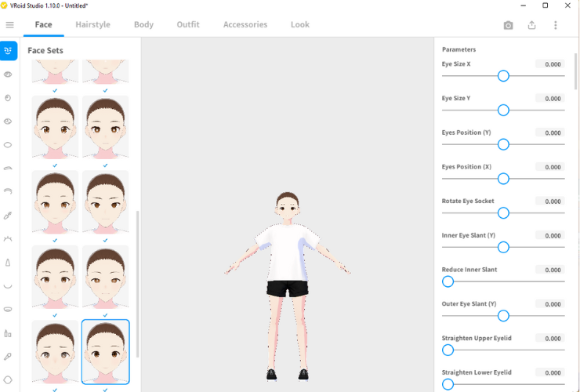Open the mouth curve category icon
Image resolution: width=580 pixels, height=392 pixels.
(x=8, y=285)
